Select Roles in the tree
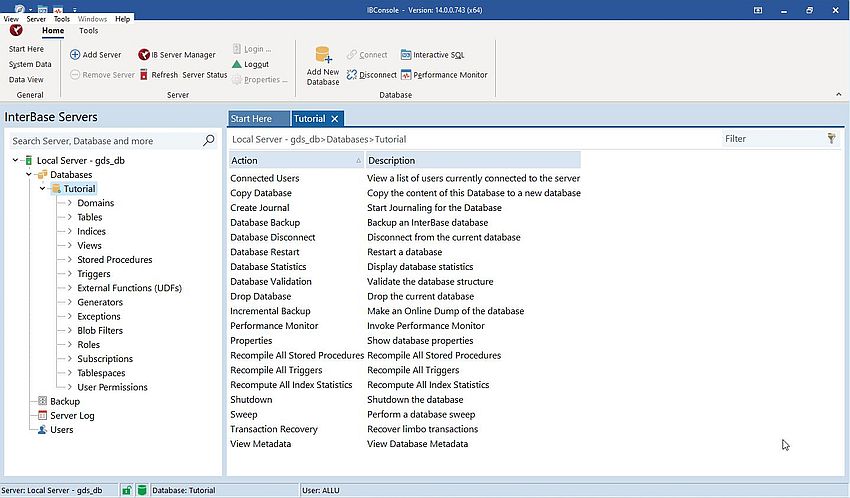 (88, 345)
